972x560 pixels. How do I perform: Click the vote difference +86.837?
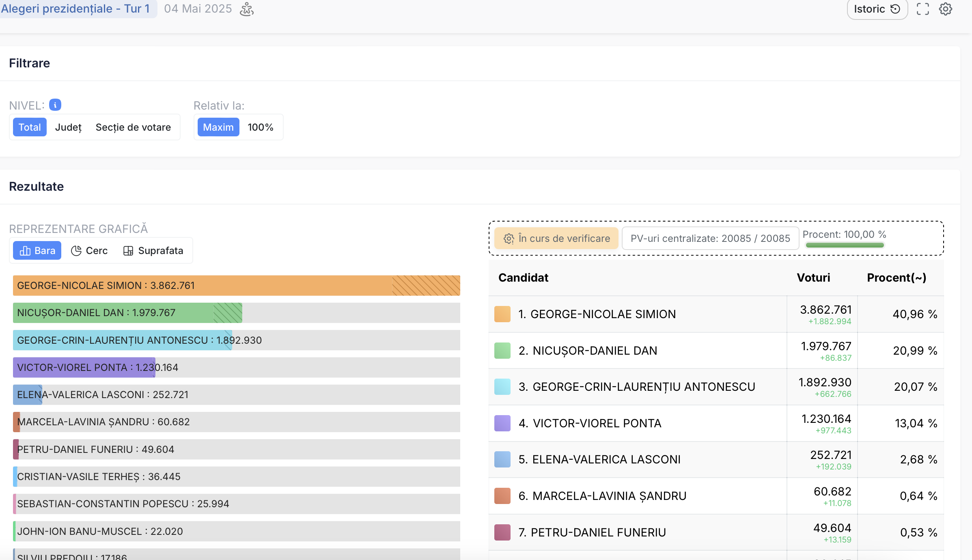click(836, 358)
